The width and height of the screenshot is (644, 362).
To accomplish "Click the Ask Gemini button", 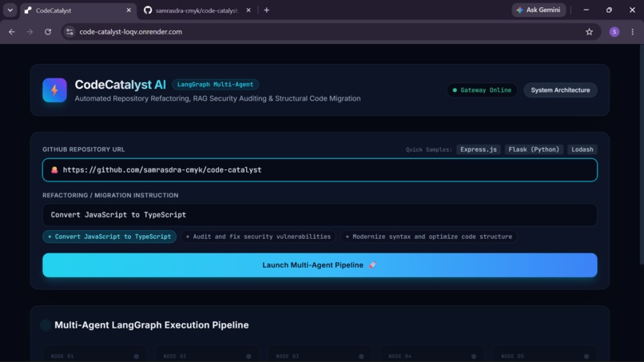I will (x=539, y=10).
